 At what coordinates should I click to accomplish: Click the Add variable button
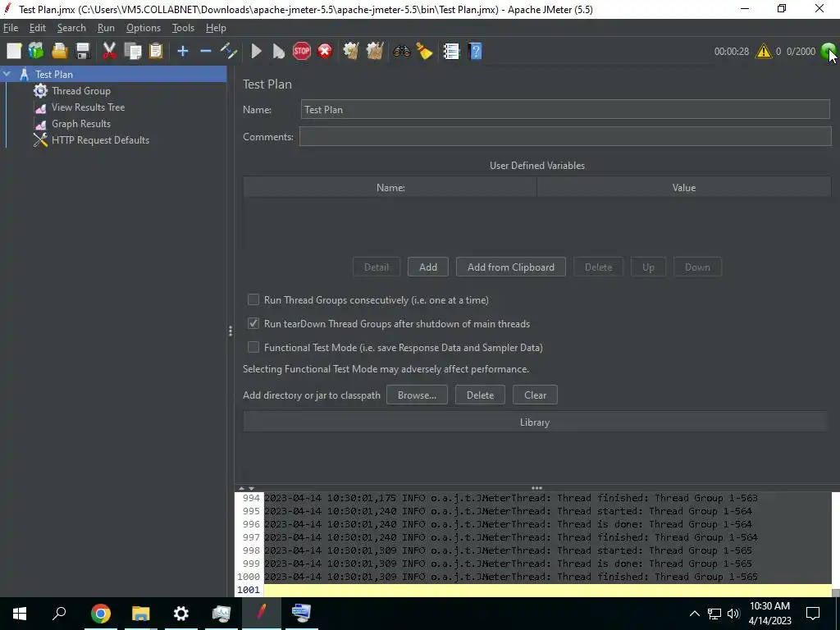click(x=427, y=267)
